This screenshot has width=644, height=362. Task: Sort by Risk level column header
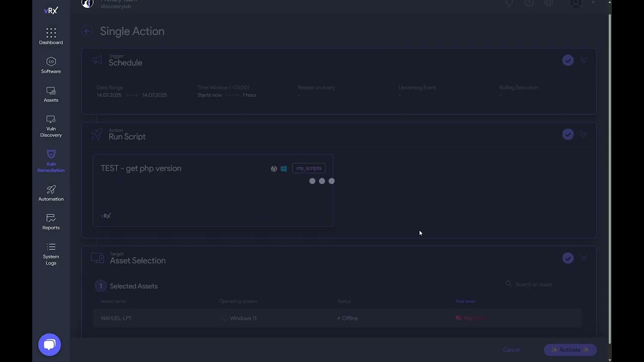point(465,302)
